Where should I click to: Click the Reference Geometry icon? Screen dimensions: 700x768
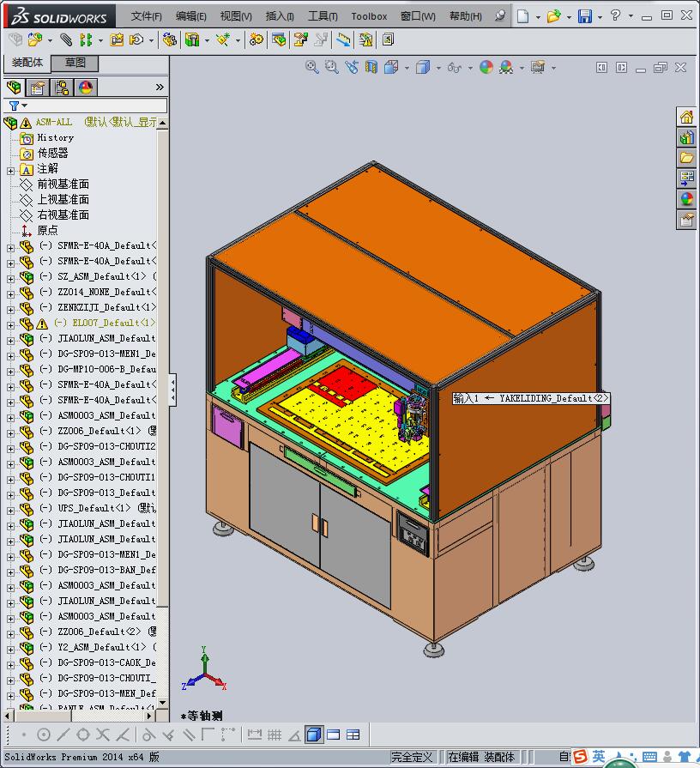[x=223, y=39]
